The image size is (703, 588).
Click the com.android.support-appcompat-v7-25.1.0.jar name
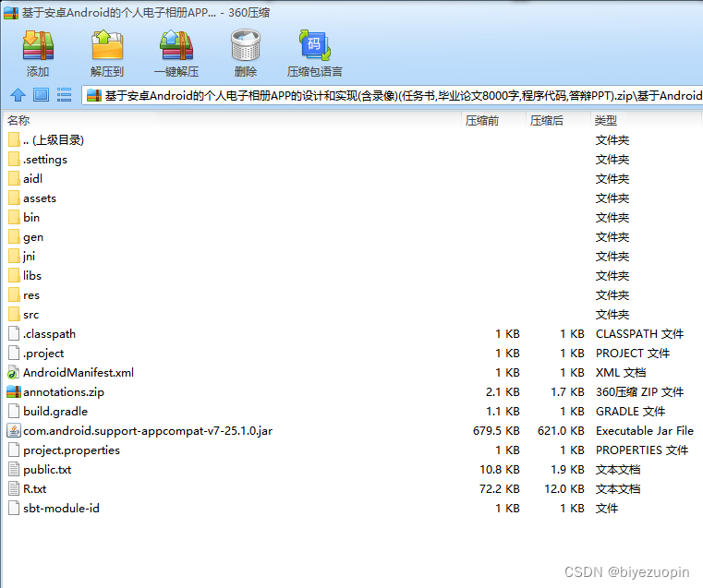coord(148,431)
